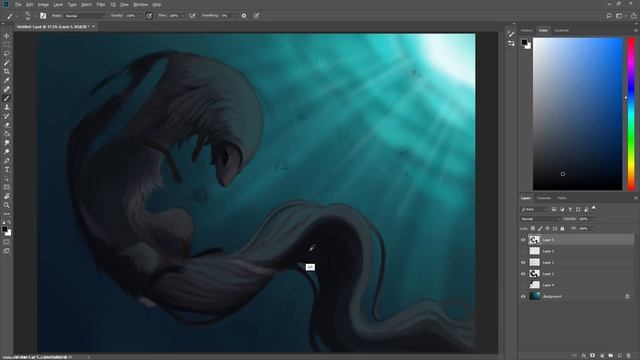Image resolution: width=640 pixels, height=360 pixels.
Task: Select the Lasso tool
Action: (7, 53)
